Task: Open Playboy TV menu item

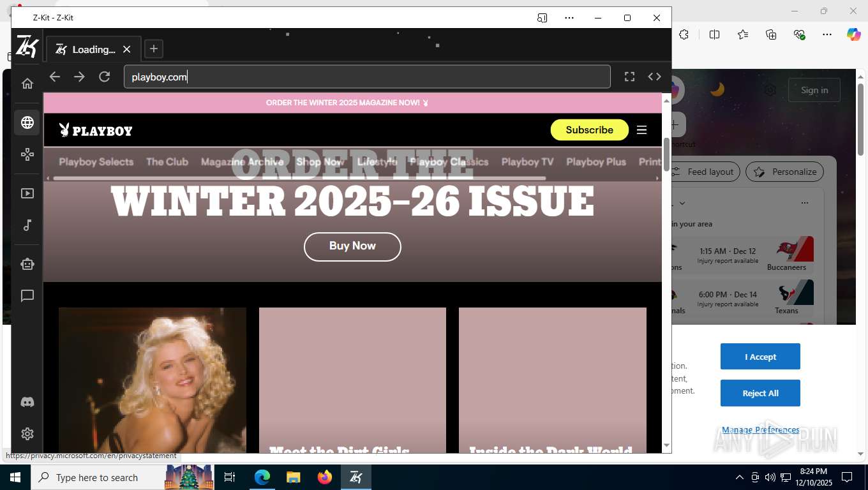Action: pos(527,162)
